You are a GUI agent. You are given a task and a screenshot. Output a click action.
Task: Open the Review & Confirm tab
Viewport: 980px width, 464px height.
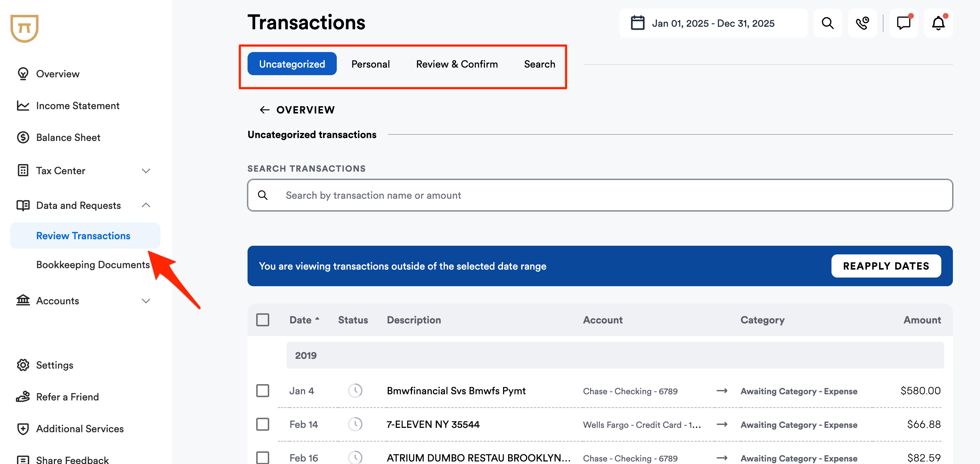tap(456, 64)
